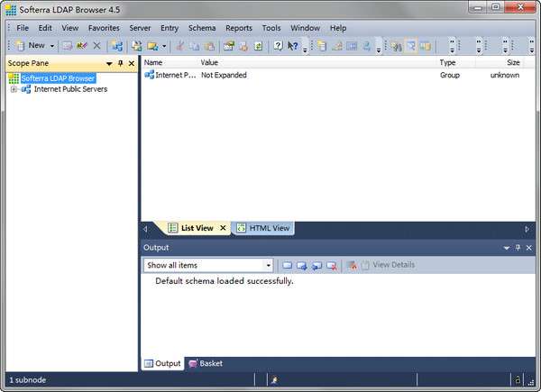The width and height of the screenshot is (541, 392).
Task: Click the clear output icon before View Details
Action: click(352, 265)
